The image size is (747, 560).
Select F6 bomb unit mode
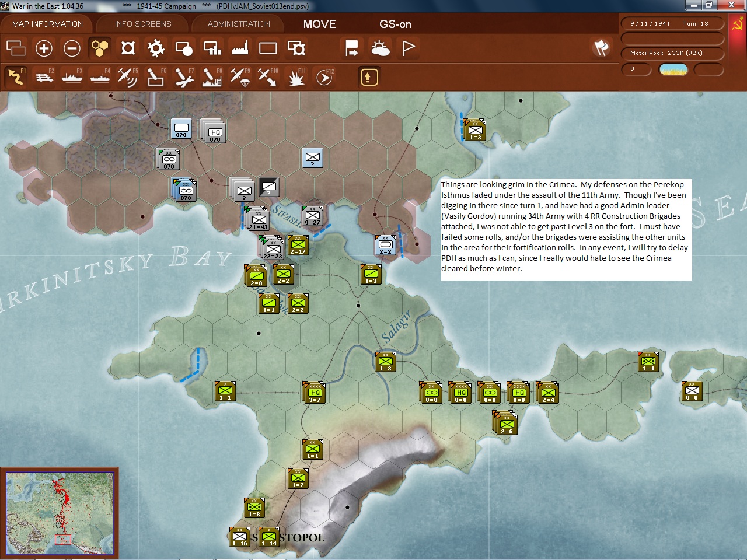(156, 76)
